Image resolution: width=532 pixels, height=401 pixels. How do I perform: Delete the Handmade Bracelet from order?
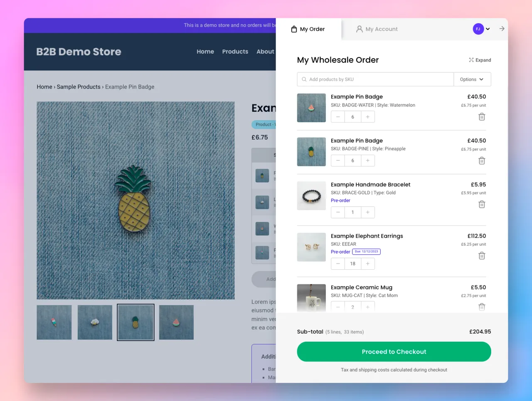coord(482,204)
